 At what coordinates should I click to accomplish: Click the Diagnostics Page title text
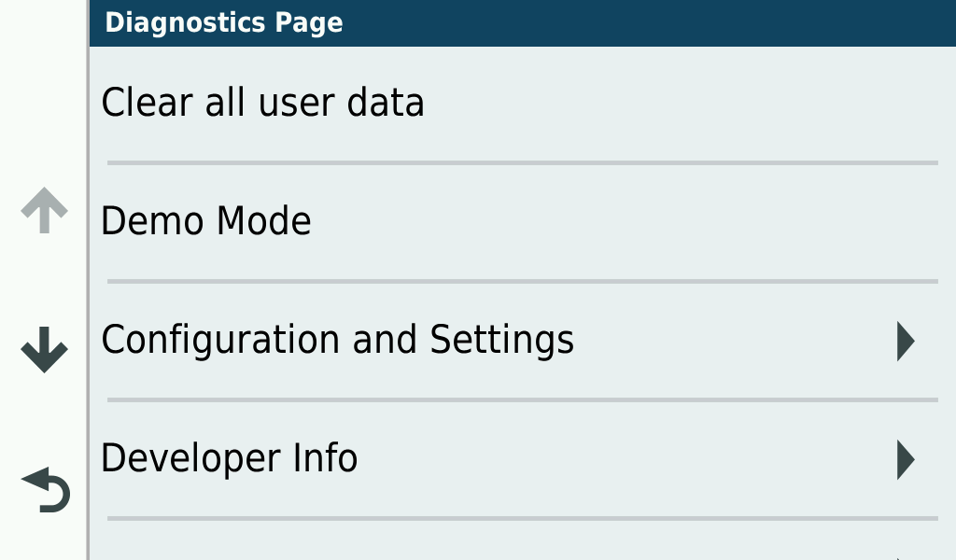coord(223,22)
